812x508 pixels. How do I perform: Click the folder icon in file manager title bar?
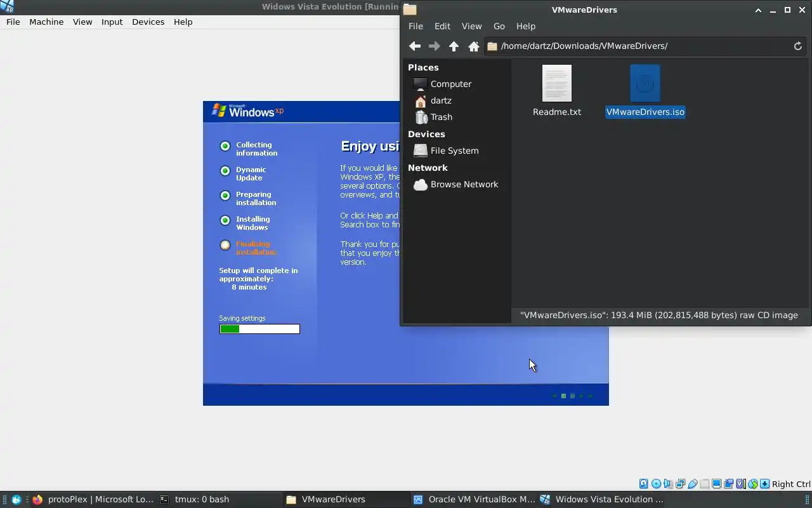410,10
